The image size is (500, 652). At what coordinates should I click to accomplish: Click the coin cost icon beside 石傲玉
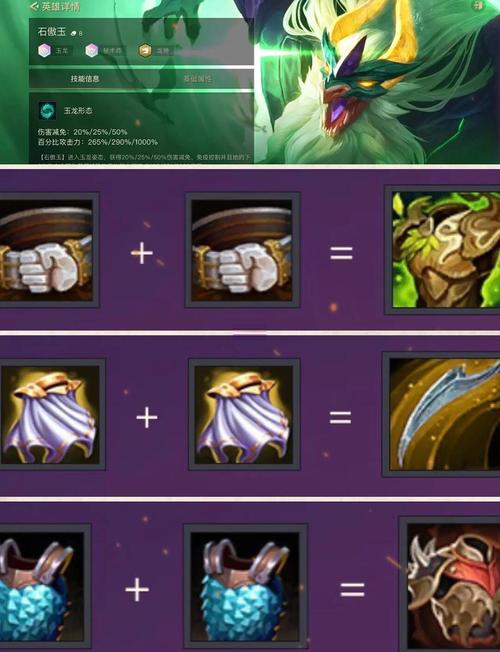tap(74, 33)
